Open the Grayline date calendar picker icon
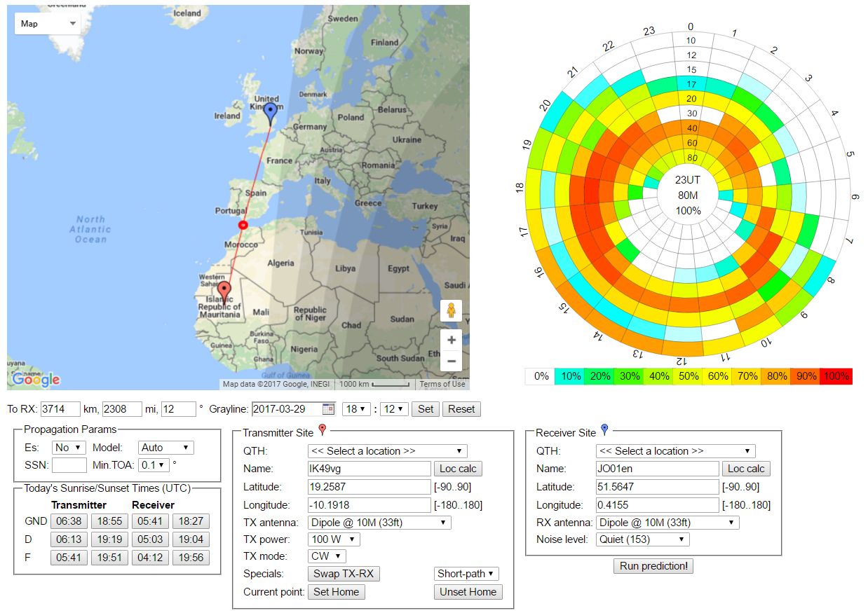The height and width of the screenshot is (613, 868). [328, 409]
